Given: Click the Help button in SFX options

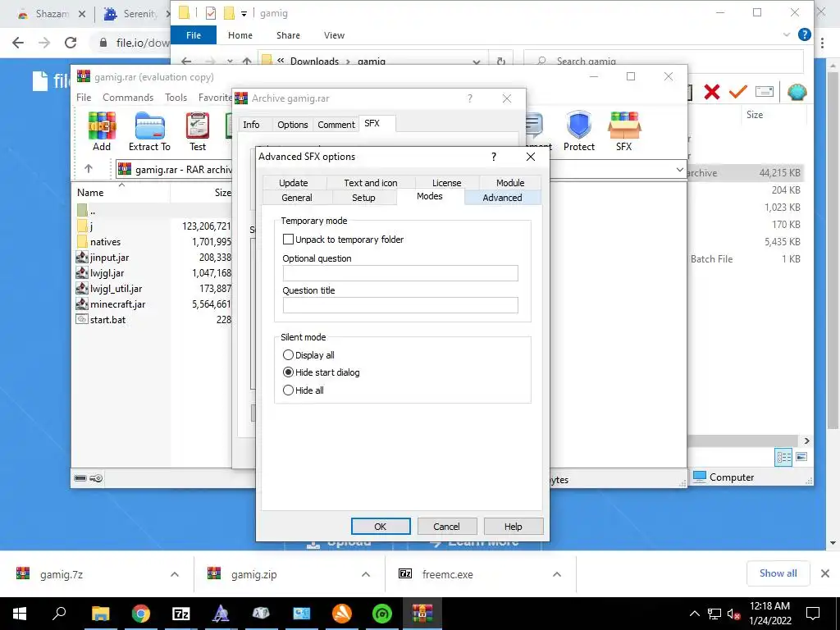Looking at the screenshot, I should click(x=514, y=527).
